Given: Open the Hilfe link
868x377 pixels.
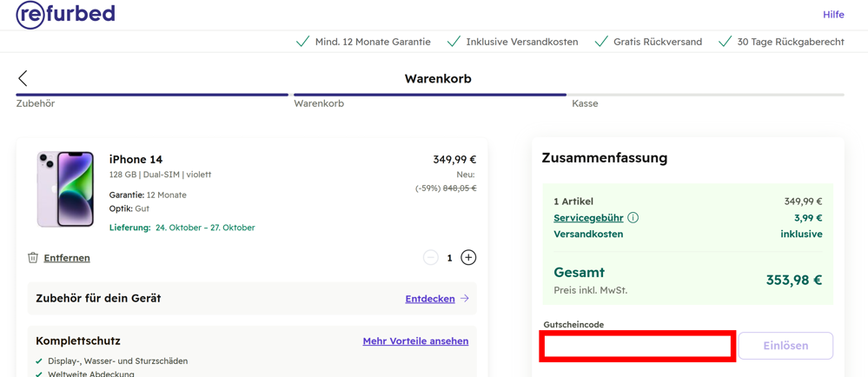Looking at the screenshot, I should (833, 15).
